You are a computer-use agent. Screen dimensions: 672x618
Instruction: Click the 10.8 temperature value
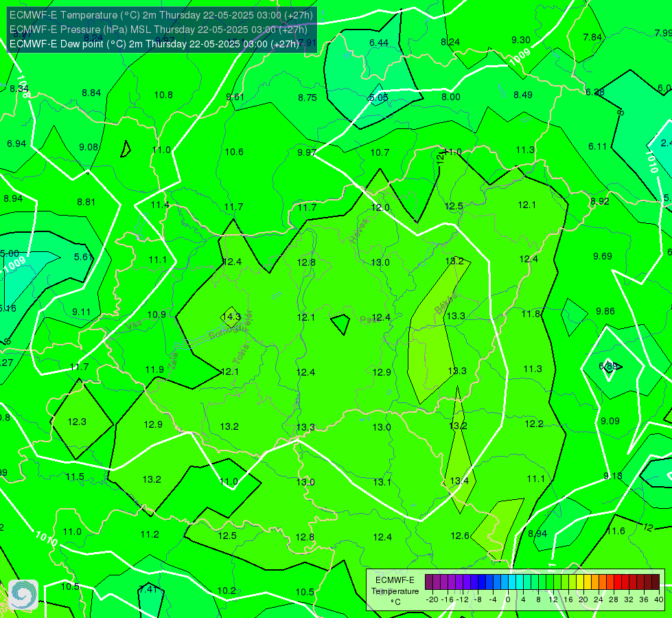164,95
